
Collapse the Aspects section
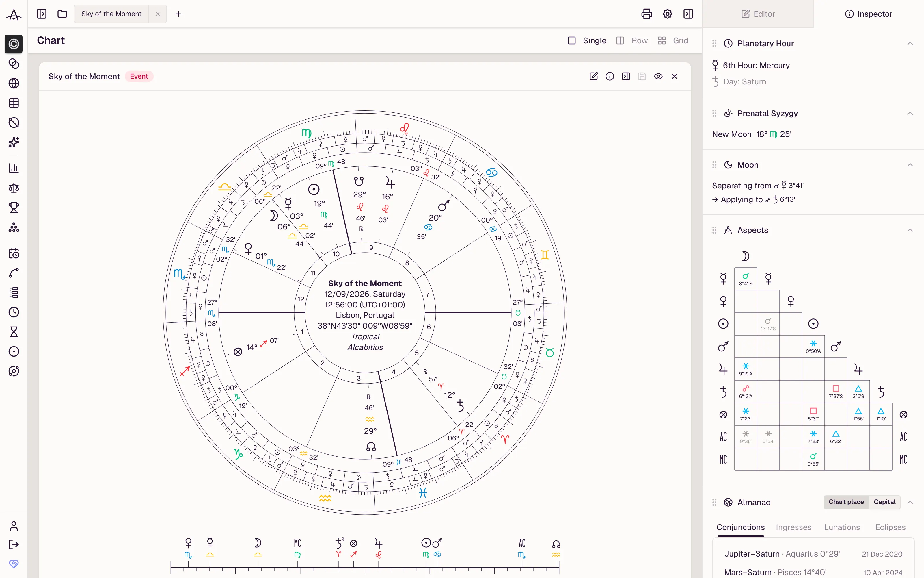pos(910,230)
